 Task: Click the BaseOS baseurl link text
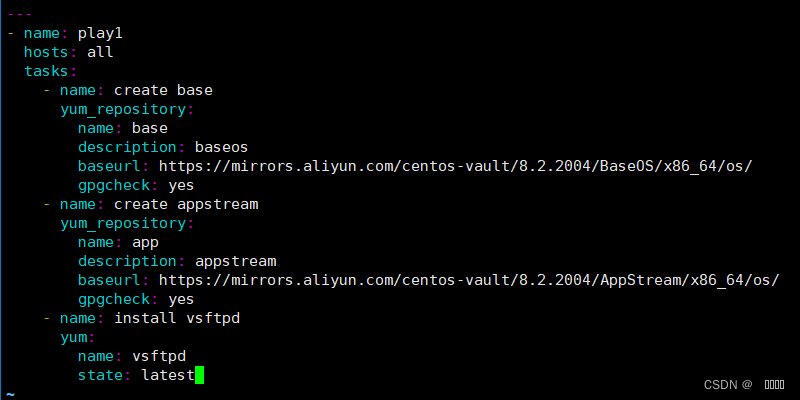[456, 166]
